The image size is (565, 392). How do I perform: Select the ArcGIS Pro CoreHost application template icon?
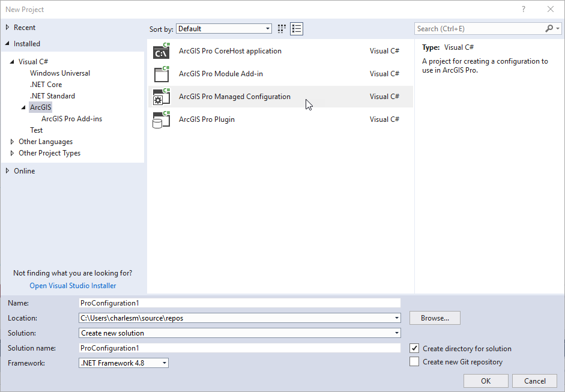pyautogui.click(x=160, y=51)
